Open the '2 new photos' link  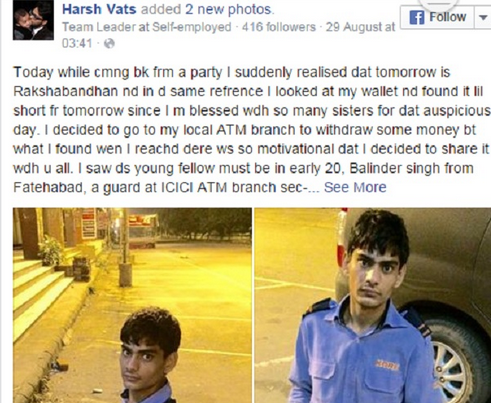[x=229, y=9]
